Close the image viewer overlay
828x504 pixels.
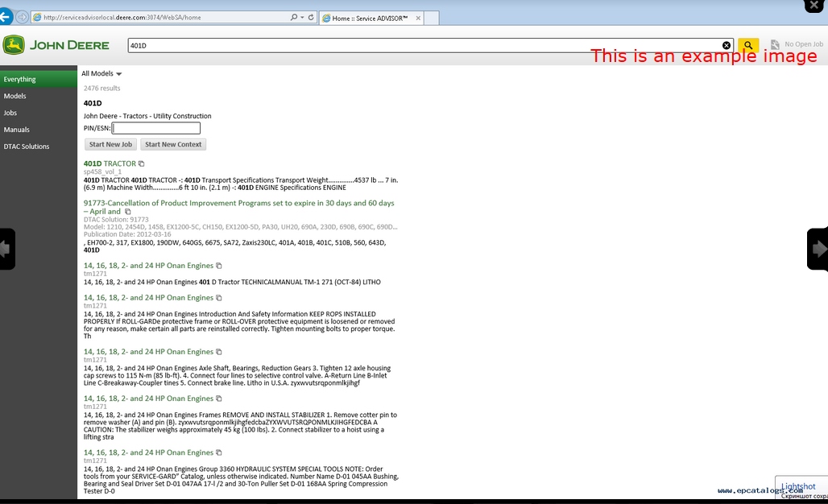click(x=814, y=5)
